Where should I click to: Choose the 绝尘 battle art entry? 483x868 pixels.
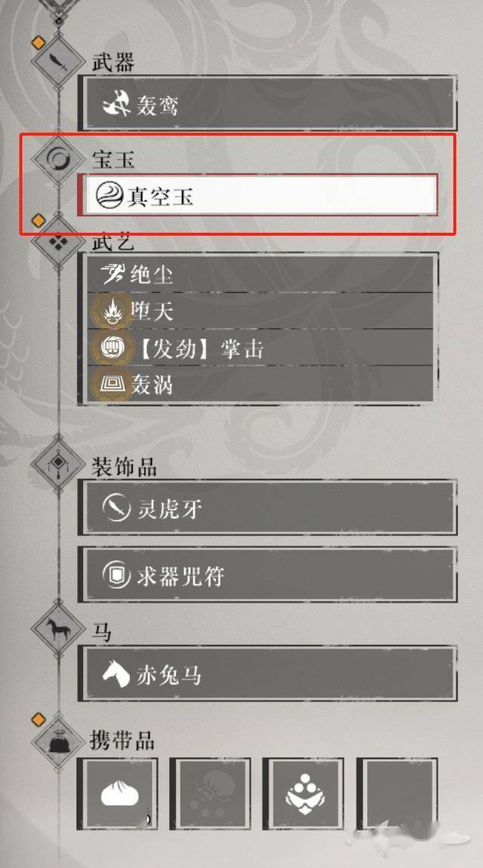(x=260, y=274)
